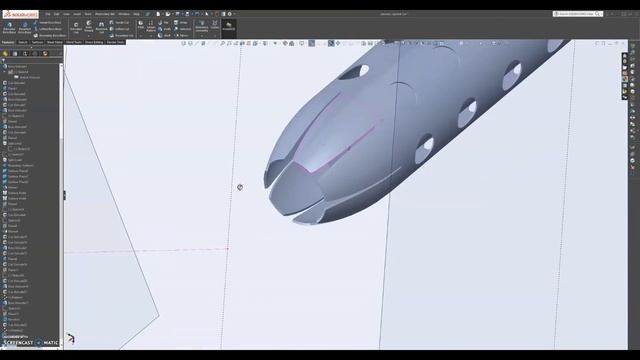Open the Edit menu
This screenshot has height=360, width=640.
[57, 14]
